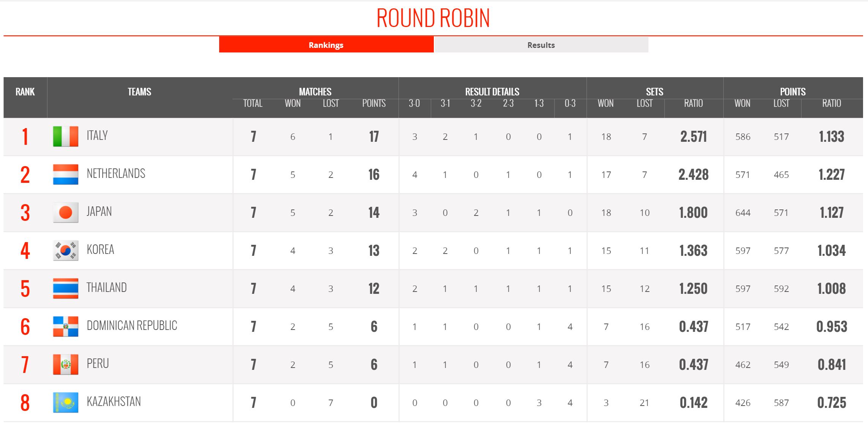Open the DOMINICAN REPUBLIC team link

point(132,325)
